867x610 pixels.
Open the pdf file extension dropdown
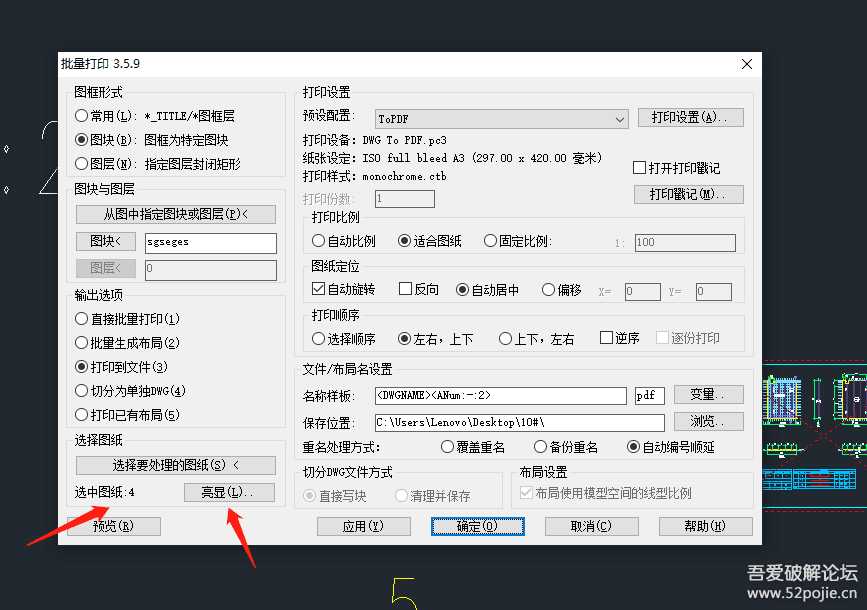pos(649,395)
